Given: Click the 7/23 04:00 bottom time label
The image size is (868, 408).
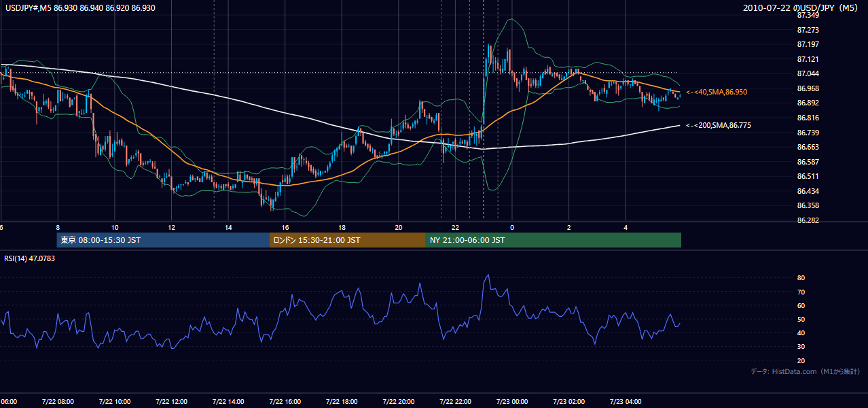Looking at the screenshot, I should point(626,401).
